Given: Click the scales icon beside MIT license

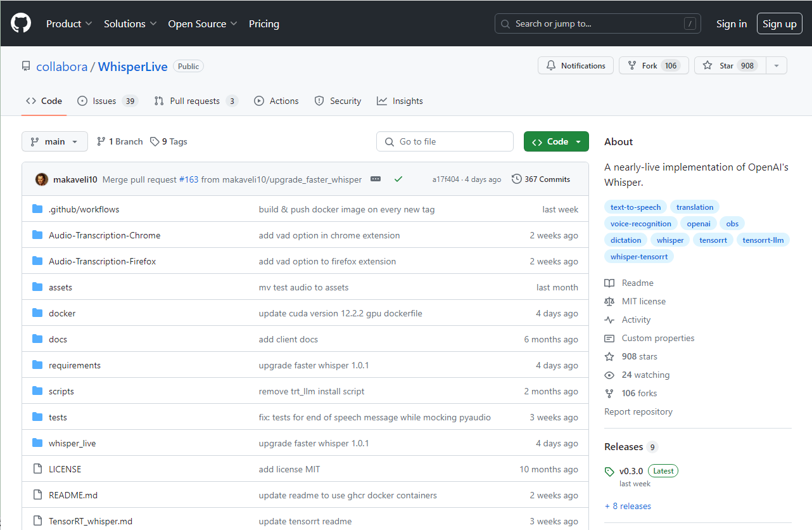Looking at the screenshot, I should pos(609,301).
